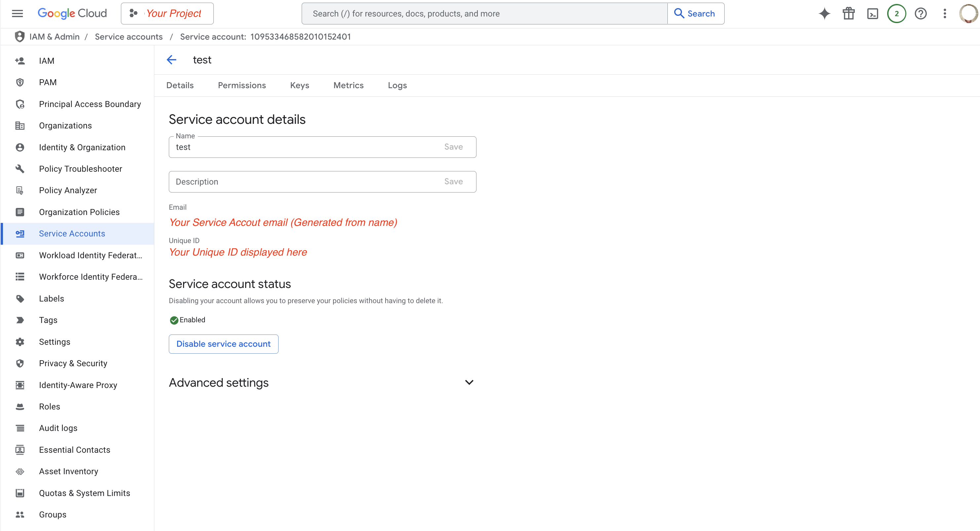Open Workforce Identity Federation in sidebar
980x531 pixels.
pyautogui.click(x=78, y=277)
